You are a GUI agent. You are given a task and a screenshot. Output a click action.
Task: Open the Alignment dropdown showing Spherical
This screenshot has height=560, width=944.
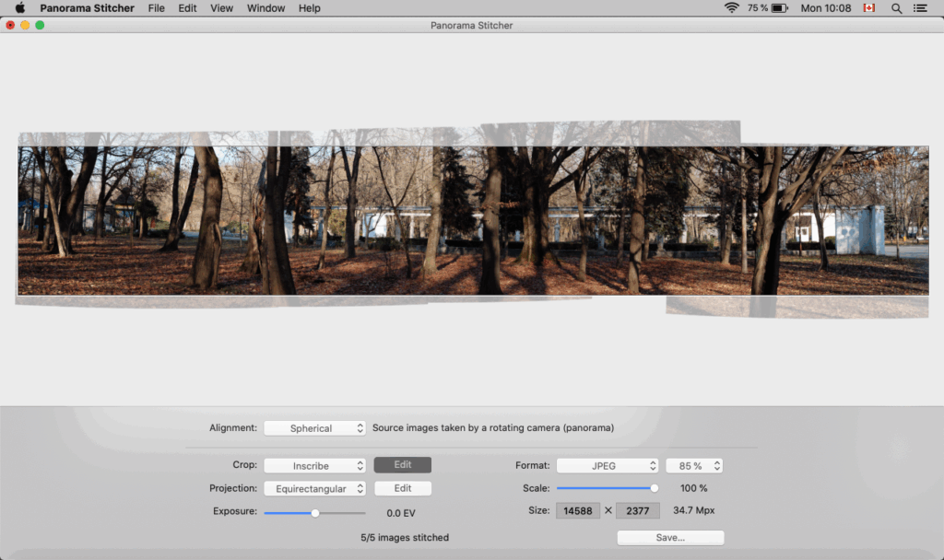click(314, 427)
